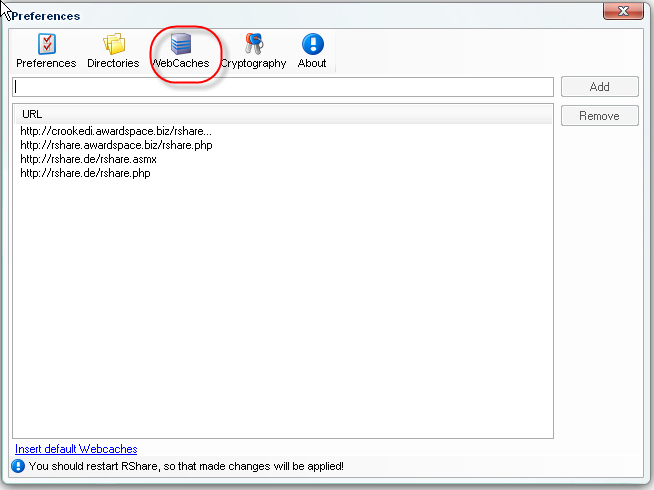Select http://rshare.de/rshare.php entry

click(86, 173)
